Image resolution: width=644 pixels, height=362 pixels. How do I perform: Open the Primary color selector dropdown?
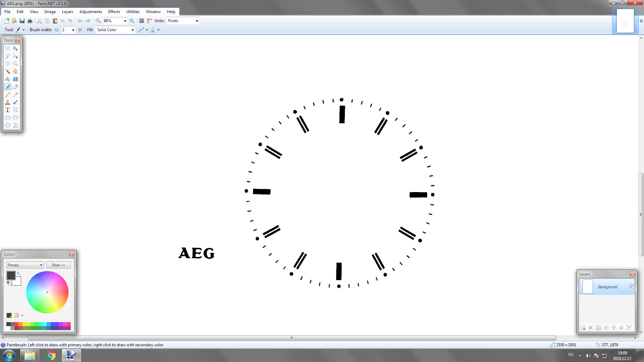pos(25,265)
